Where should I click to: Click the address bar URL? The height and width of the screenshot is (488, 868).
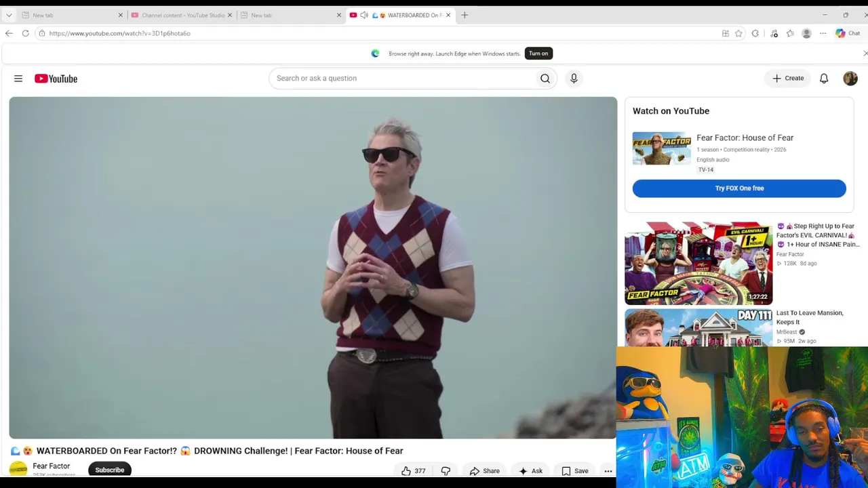(x=119, y=33)
